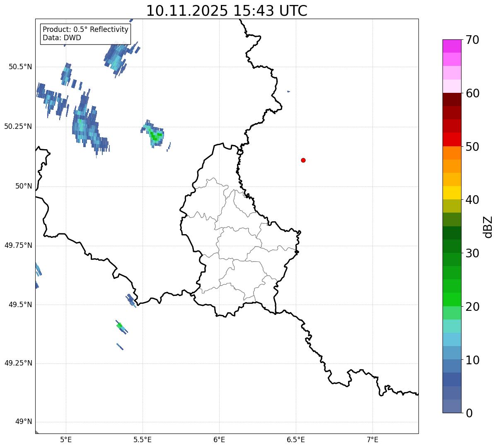Viewport: 498px width, 448px height.
Task: Click the 50.5°N latitude label
Action: click(x=20, y=67)
